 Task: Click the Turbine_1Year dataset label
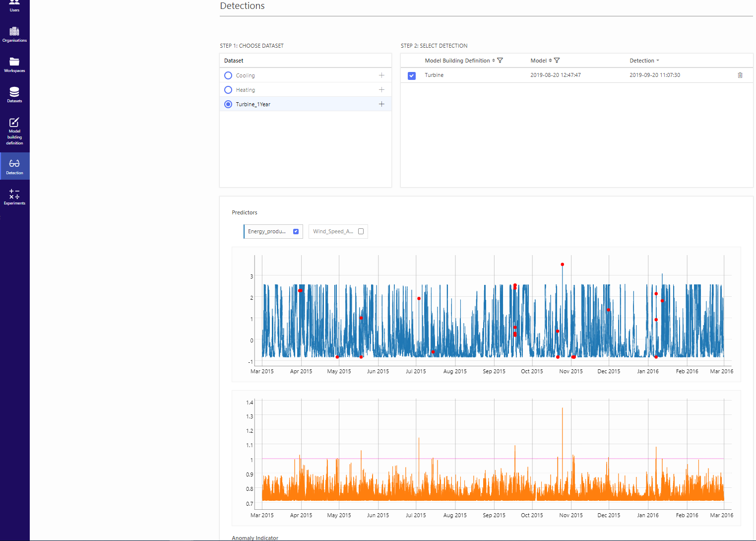(x=253, y=104)
